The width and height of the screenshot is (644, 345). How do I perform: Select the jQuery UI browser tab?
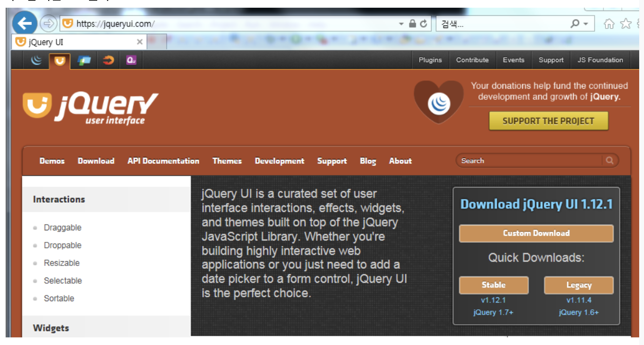[x=78, y=42]
